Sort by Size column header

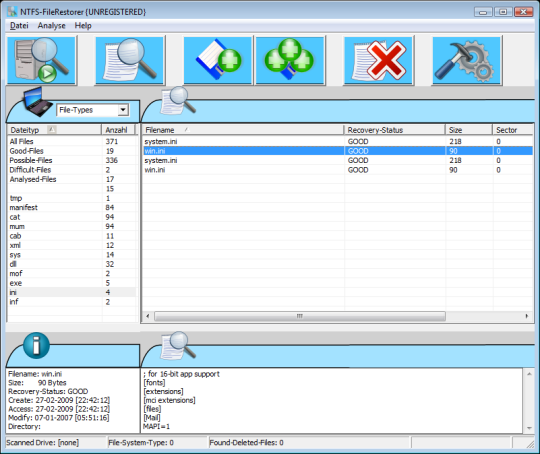(x=469, y=130)
